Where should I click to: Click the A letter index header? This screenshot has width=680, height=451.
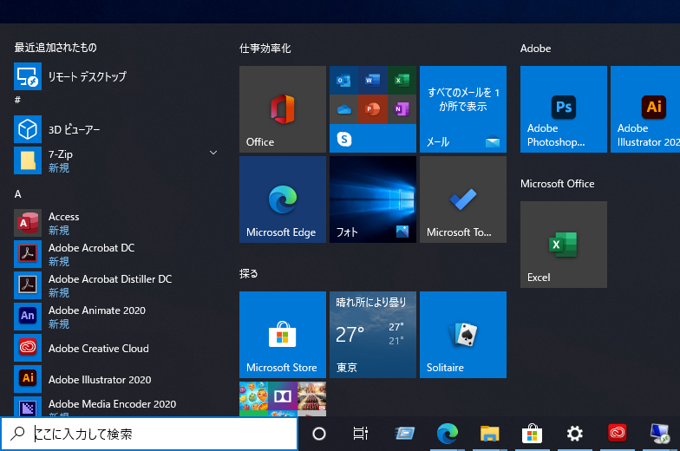18,194
